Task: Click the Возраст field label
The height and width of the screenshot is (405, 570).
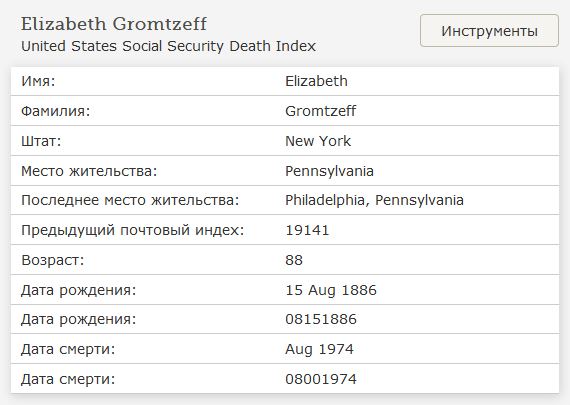Action: (x=53, y=260)
